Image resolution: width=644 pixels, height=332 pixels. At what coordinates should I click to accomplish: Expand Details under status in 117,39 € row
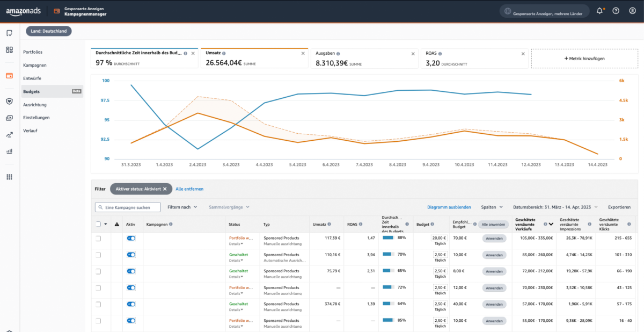[237, 243]
